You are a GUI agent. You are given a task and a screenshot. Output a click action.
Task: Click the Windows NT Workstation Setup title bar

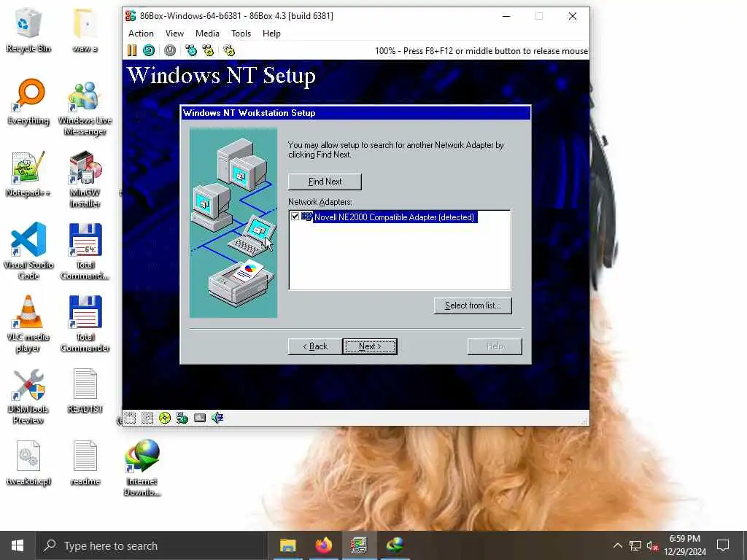(x=355, y=113)
